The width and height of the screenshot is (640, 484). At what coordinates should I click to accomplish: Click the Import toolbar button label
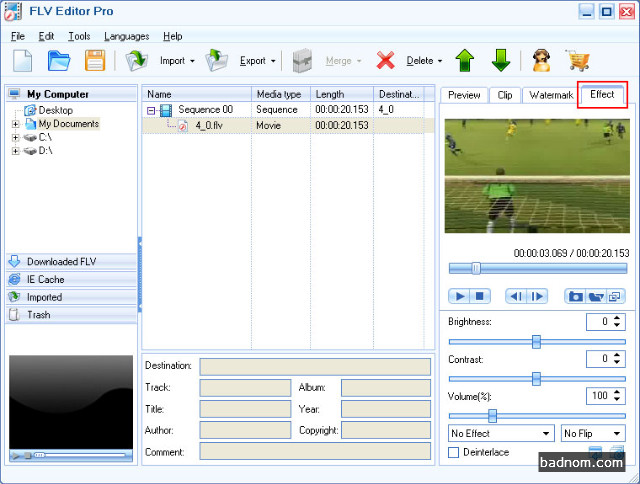point(172,61)
